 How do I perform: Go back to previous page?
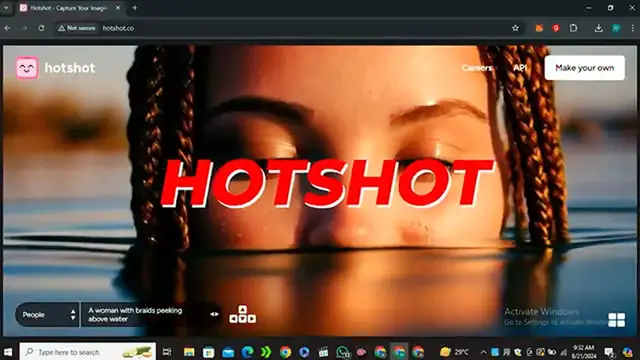click(x=7, y=28)
